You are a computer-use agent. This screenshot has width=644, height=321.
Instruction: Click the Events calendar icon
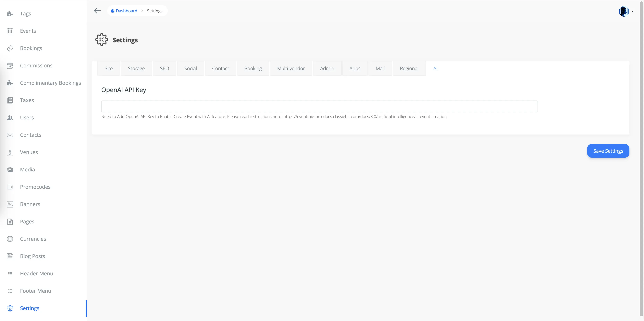pos(10,31)
